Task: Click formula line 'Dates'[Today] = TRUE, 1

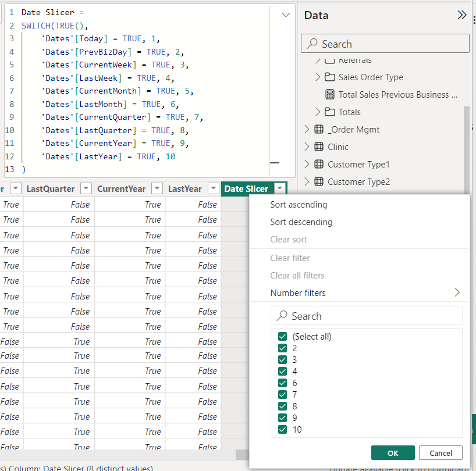Action: pos(100,38)
